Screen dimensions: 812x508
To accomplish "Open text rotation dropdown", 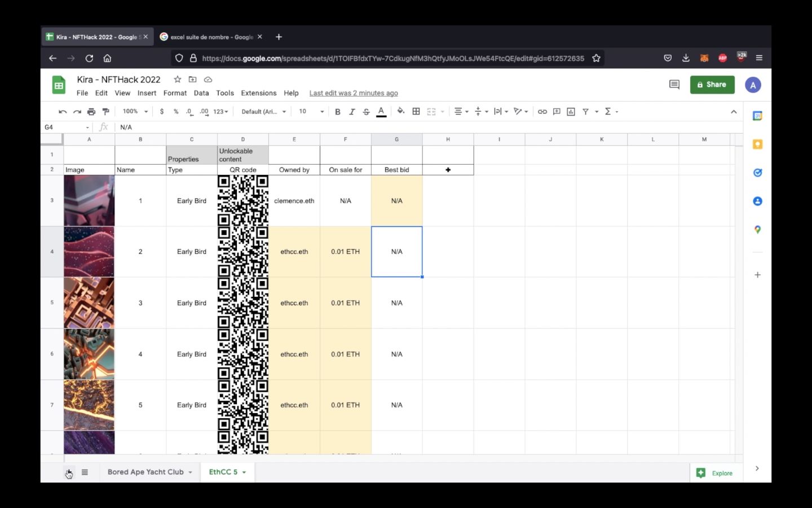I will [x=520, y=112].
